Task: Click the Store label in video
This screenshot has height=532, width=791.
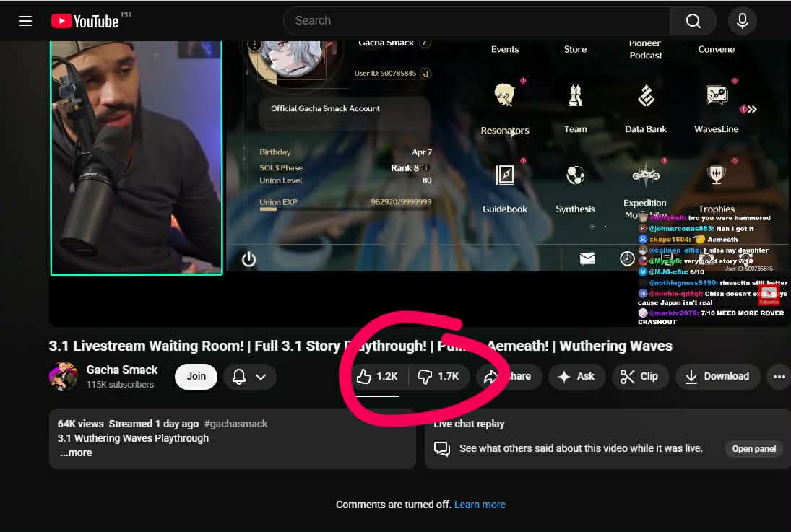Action: pos(575,49)
